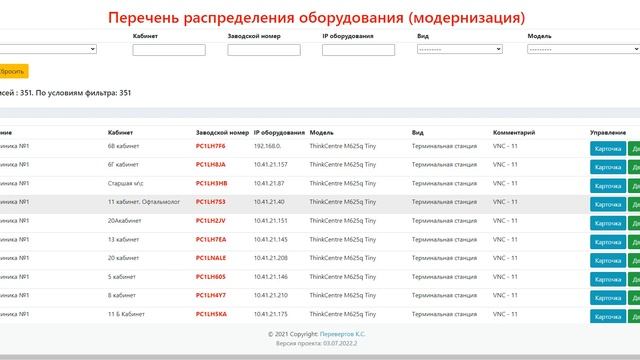Open Карточка for the 13 кабинет row
Image resolution: width=640 pixels, height=360 pixels.
(x=608, y=242)
